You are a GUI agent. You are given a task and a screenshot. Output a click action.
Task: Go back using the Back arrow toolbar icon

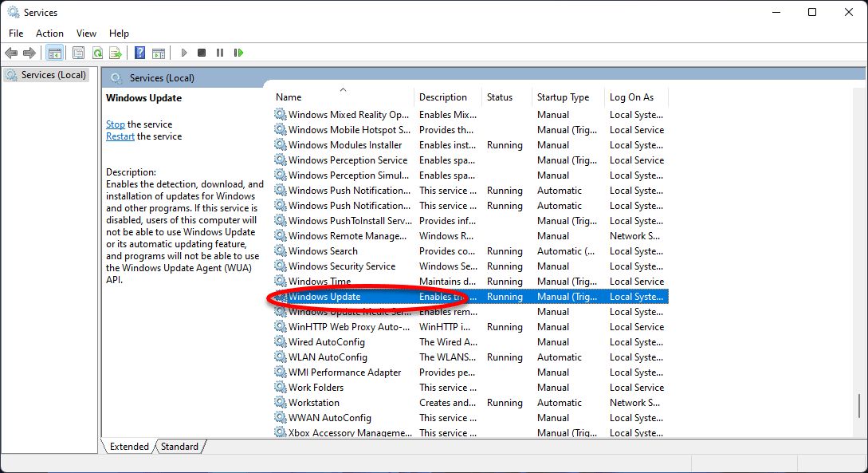click(11, 53)
